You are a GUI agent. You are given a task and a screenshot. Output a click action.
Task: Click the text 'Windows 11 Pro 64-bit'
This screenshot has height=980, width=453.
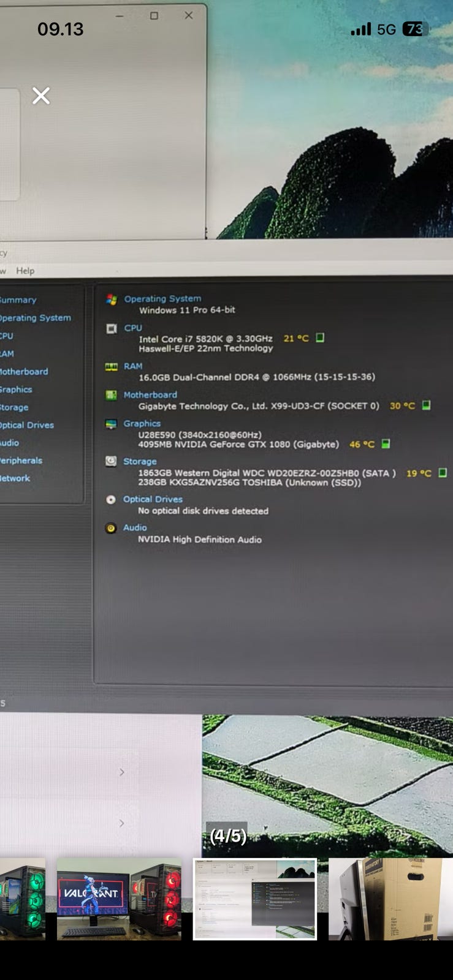pyautogui.click(x=187, y=310)
